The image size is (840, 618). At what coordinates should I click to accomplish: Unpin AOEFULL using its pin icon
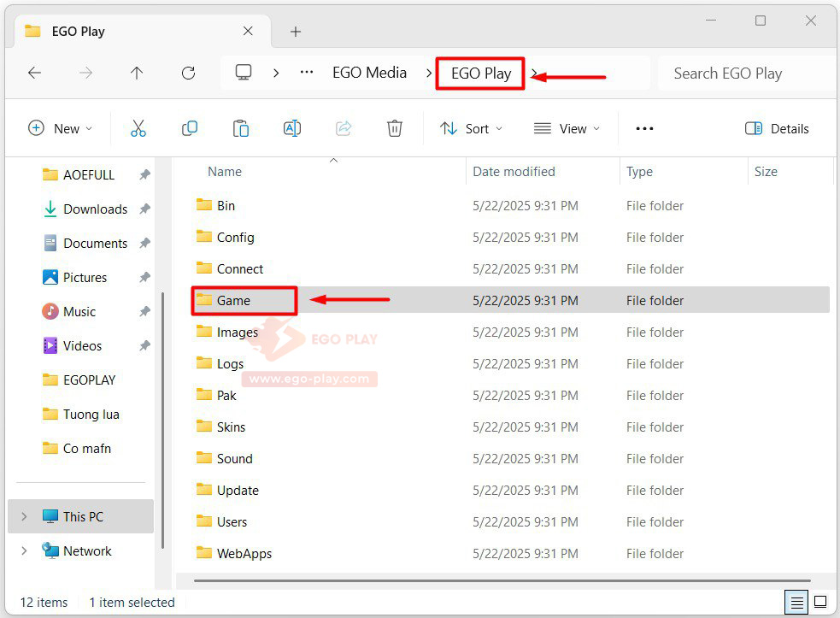(x=144, y=174)
